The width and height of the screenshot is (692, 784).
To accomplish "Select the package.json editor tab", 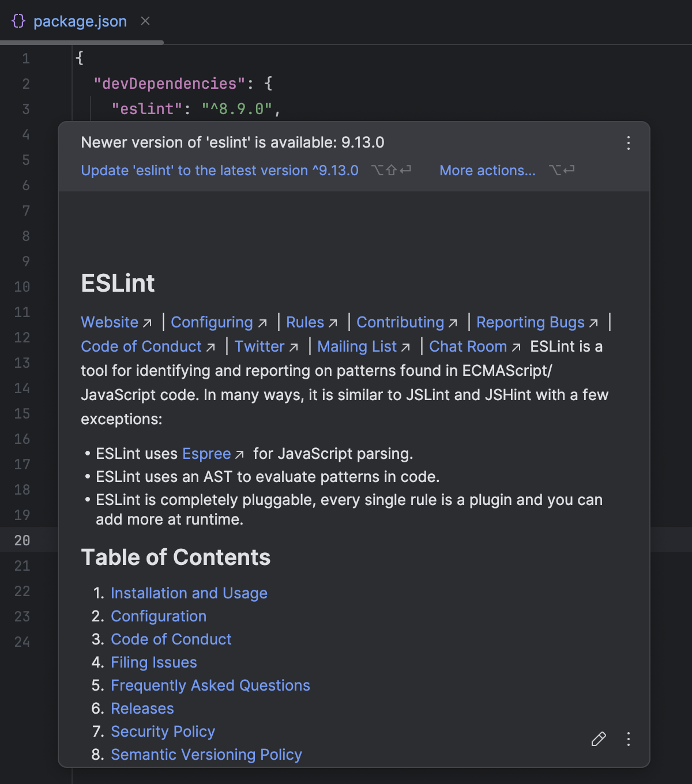I will [81, 21].
